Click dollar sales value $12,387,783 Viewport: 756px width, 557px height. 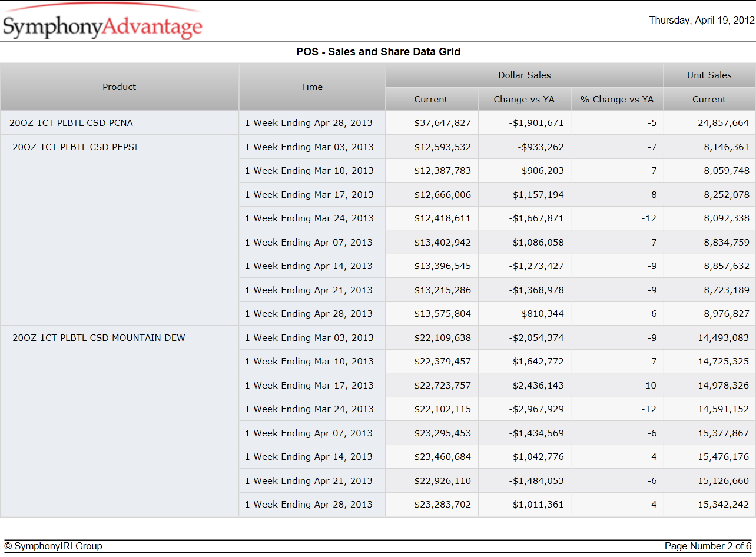pos(442,171)
